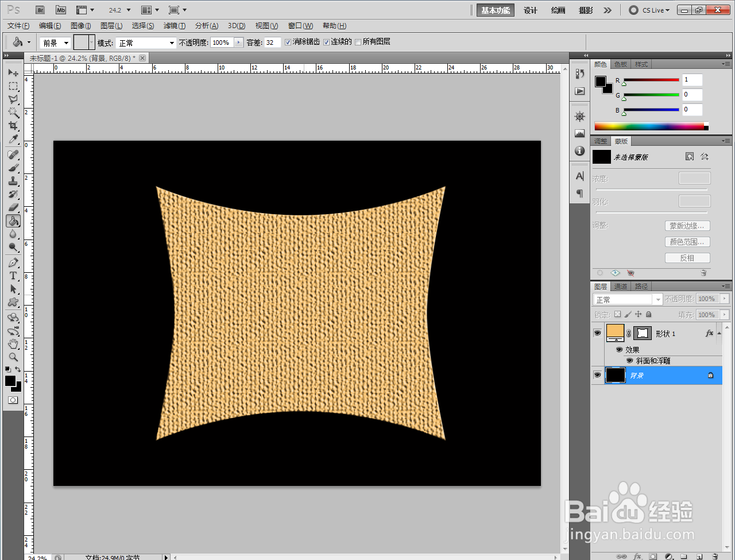This screenshot has height=560, width=735.
Task: Enable 所有图层 all layers checkbox
Action: coord(358,42)
